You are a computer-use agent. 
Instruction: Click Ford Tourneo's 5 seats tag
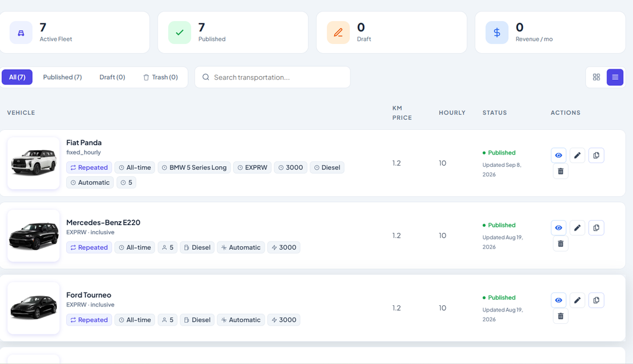pos(168,320)
